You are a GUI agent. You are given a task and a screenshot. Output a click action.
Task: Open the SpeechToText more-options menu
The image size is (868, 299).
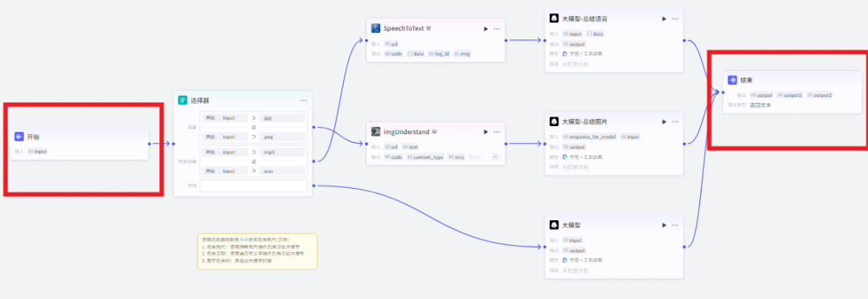point(497,29)
